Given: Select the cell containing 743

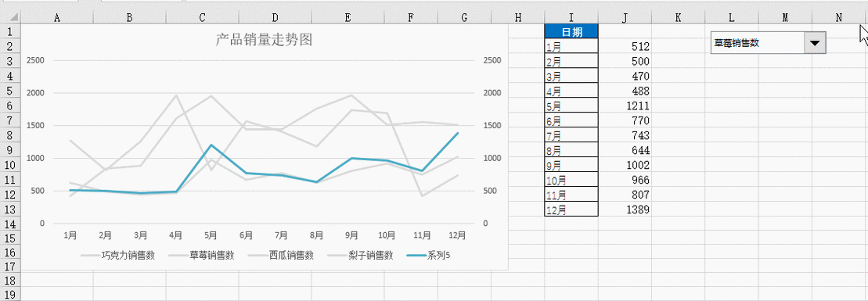Looking at the screenshot, I should [x=625, y=135].
